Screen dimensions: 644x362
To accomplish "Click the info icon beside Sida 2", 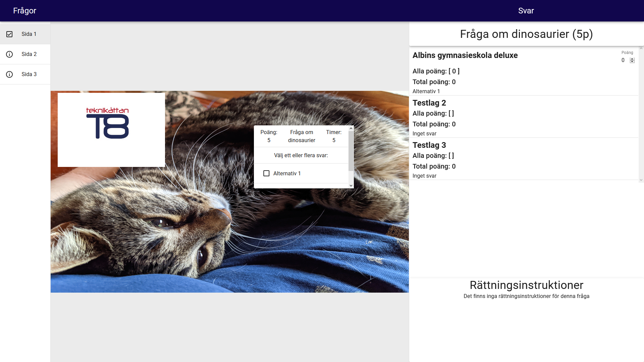I will [x=9, y=54].
